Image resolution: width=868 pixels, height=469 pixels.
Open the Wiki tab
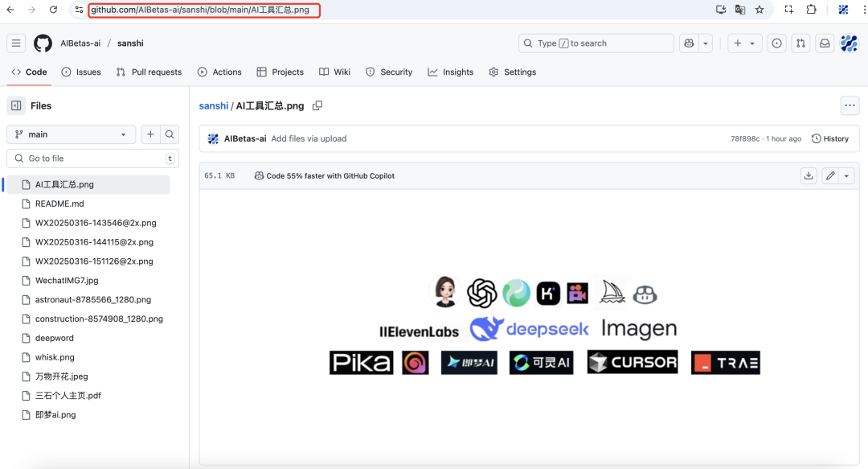point(335,72)
